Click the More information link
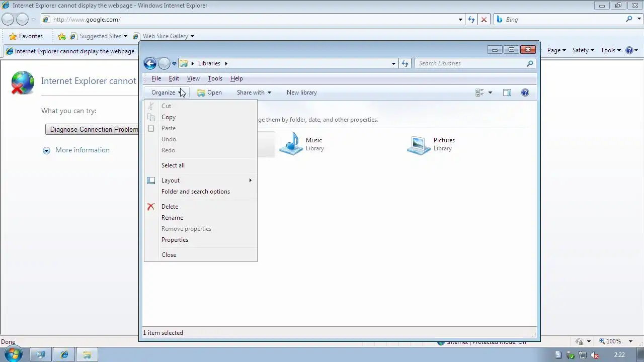The image size is (644, 362). (83, 150)
